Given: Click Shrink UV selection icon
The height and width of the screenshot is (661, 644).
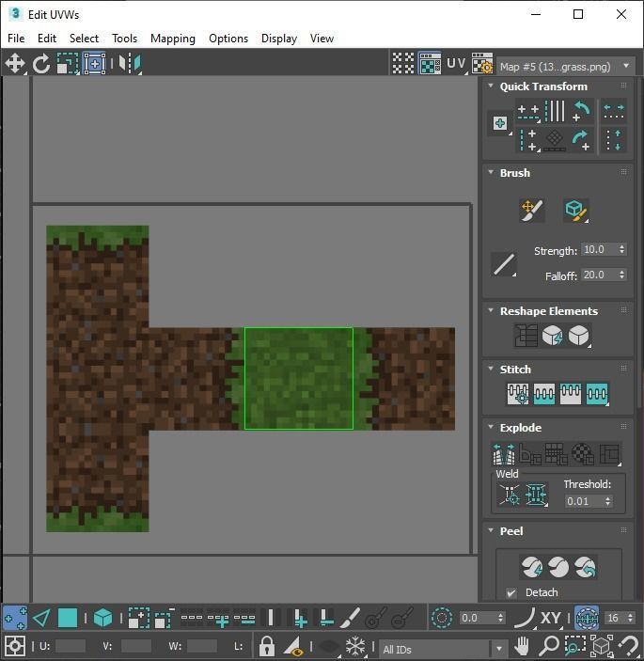Looking at the screenshot, I should click(165, 618).
